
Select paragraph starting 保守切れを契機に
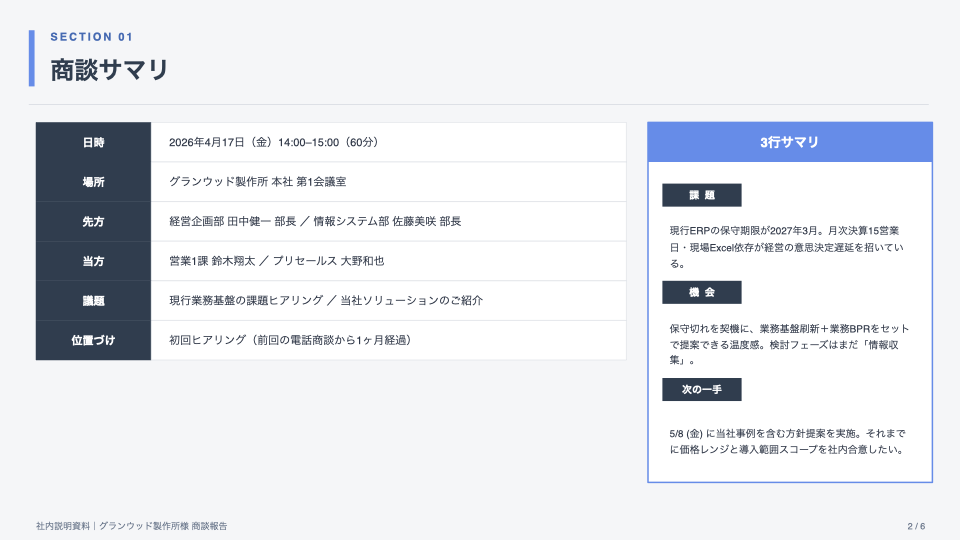coord(789,345)
